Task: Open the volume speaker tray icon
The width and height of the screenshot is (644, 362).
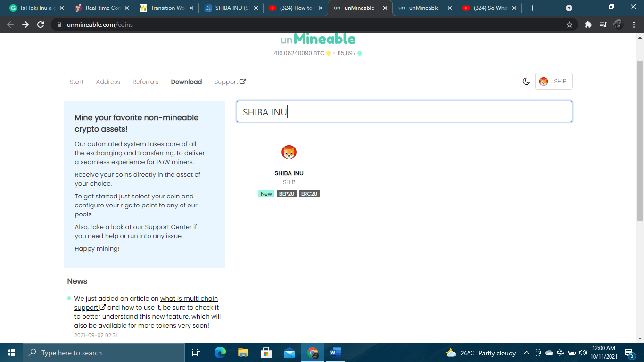Action: tap(583, 353)
